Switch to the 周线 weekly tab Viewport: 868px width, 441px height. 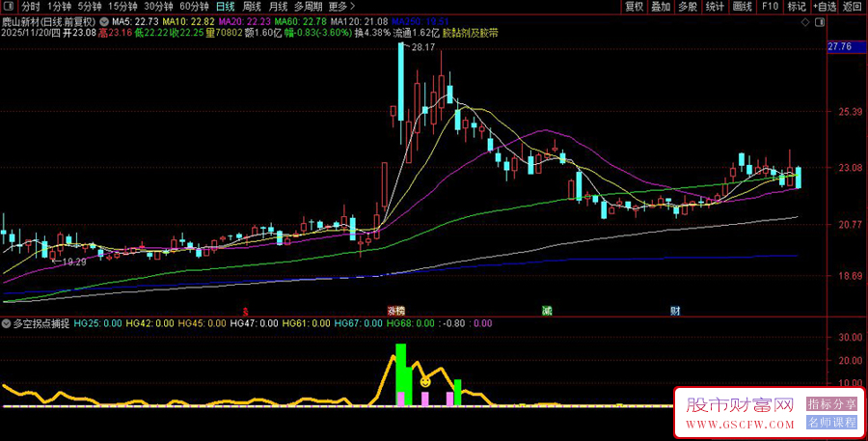(x=252, y=6)
